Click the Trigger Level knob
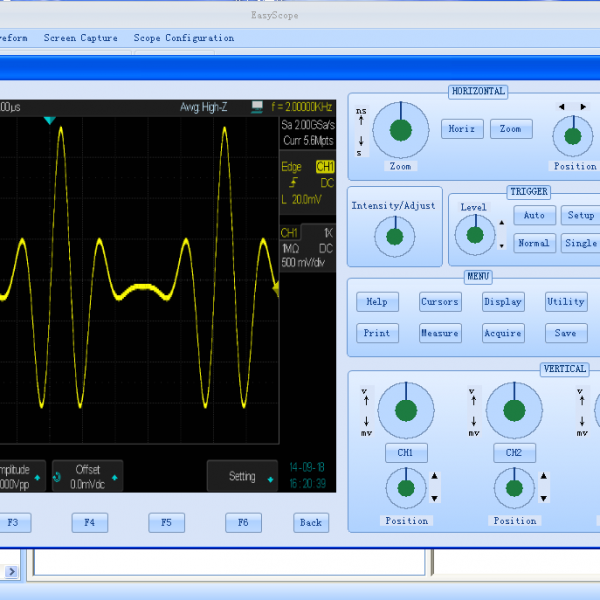The image size is (600, 600). coord(473,235)
